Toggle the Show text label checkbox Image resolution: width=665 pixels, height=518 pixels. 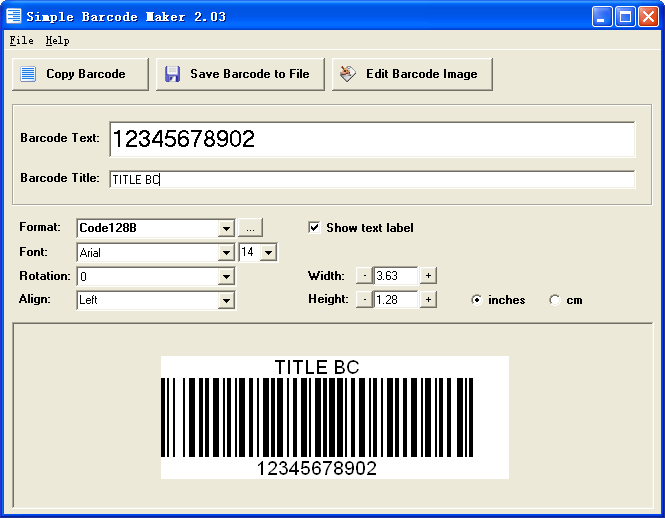[x=314, y=227]
